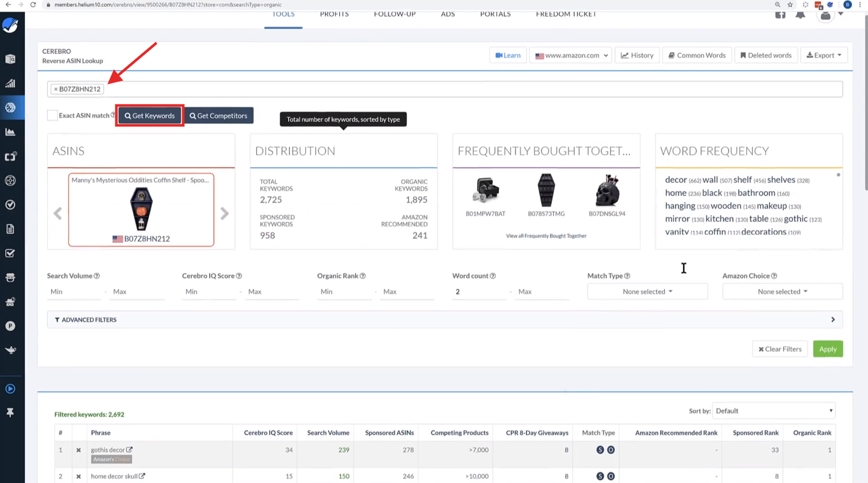Open the Chrome profile B avatar
The image size is (868, 483).
pyautogui.click(x=848, y=5)
